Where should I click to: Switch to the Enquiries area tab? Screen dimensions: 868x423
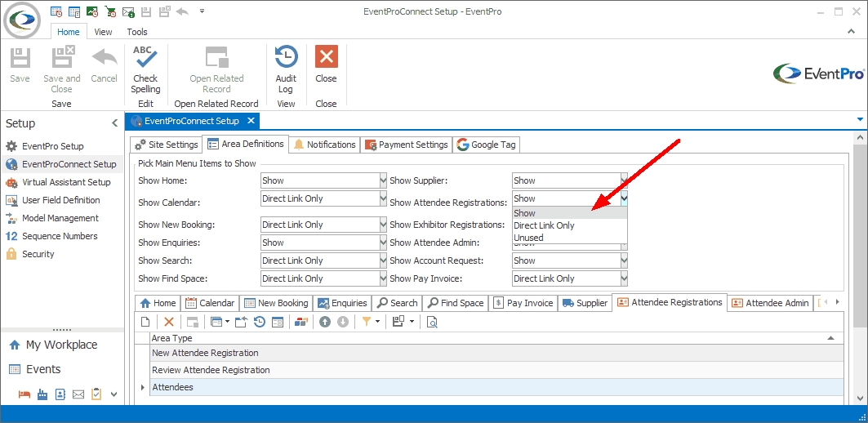click(x=343, y=303)
